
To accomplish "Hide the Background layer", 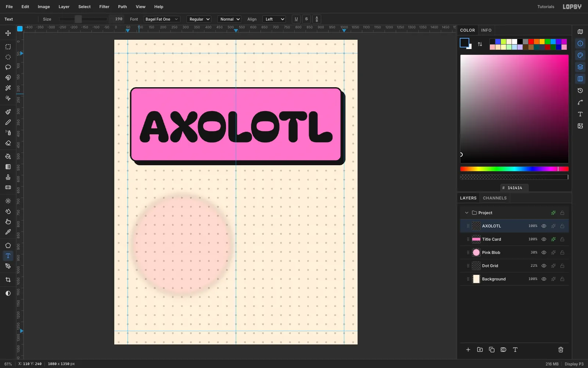I will (544, 279).
